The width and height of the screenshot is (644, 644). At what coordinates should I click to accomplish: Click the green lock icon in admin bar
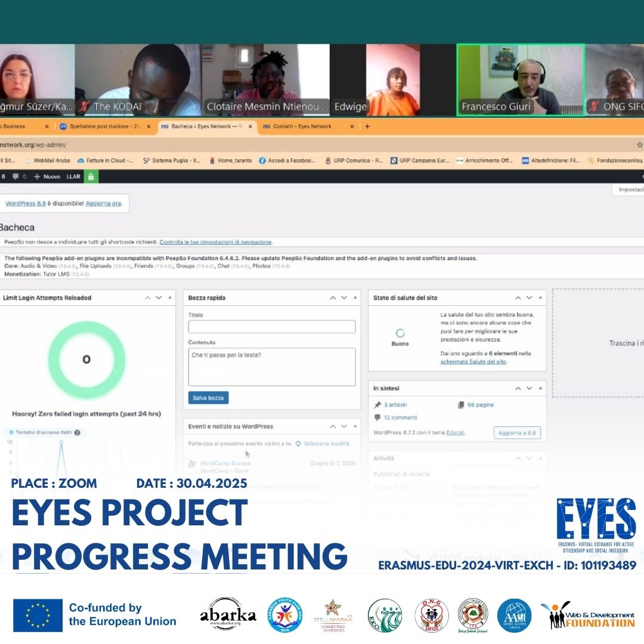pos(91,177)
